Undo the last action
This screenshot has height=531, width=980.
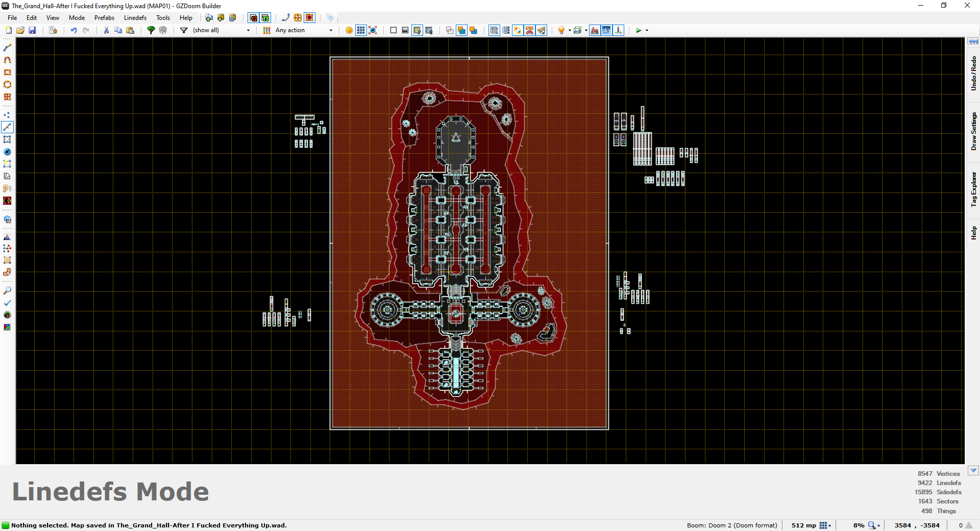click(74, 30)
